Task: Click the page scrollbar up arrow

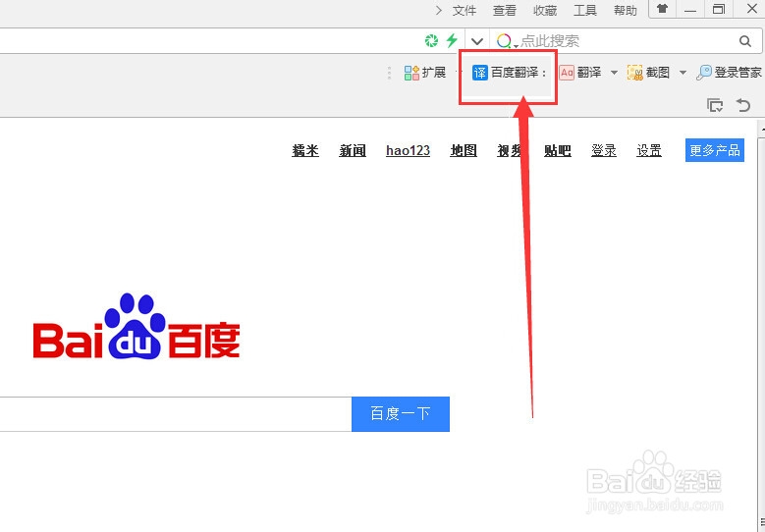Action: (762, 129)
